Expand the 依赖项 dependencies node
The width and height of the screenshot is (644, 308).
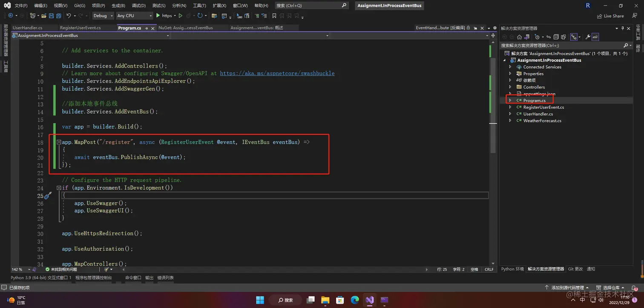pos(510,80)
